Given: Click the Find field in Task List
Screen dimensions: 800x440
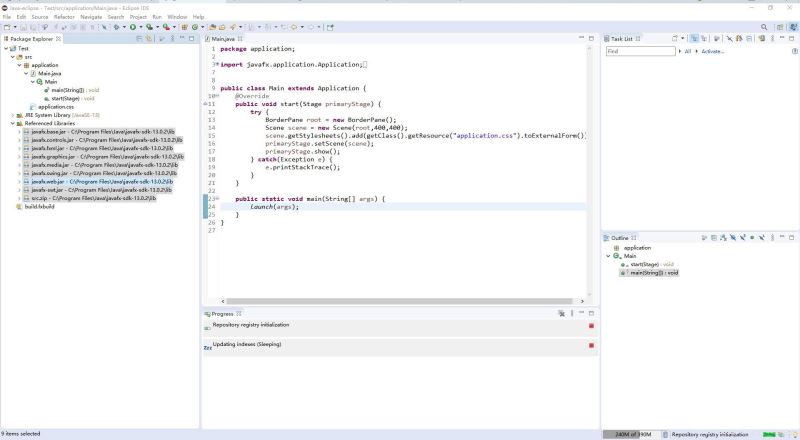Looking at the screenshot, I should point(640,51).
